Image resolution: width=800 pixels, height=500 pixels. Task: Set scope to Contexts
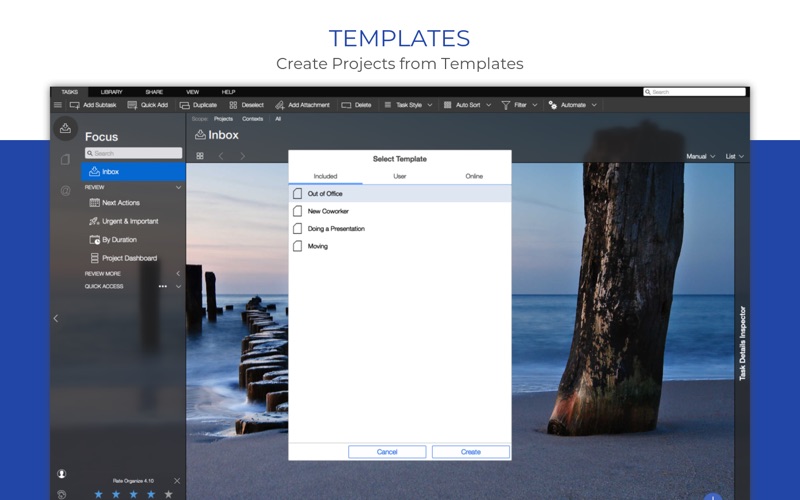click(x=253, y=119)
